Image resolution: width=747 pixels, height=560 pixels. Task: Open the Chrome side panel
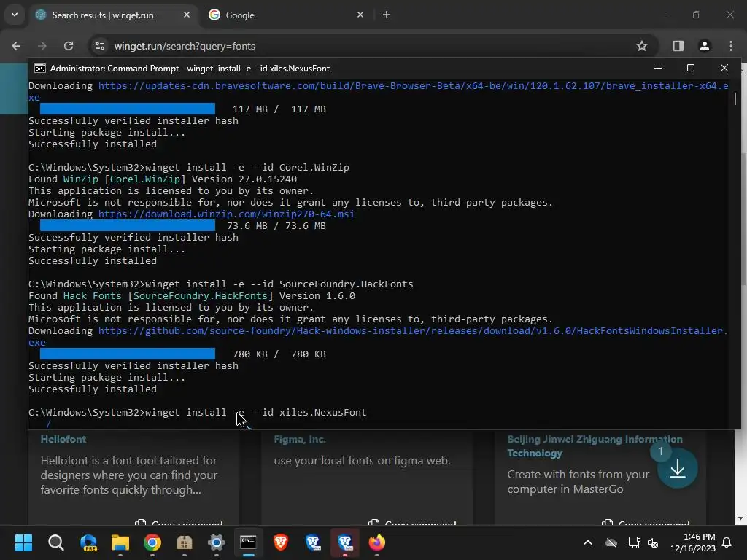(x=678, y=46)
